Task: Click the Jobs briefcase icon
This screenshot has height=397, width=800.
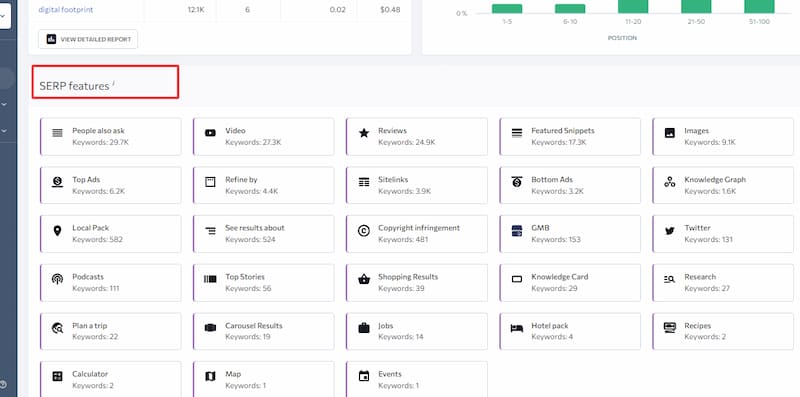Action: pyautogui.click(x=364, y=328)
